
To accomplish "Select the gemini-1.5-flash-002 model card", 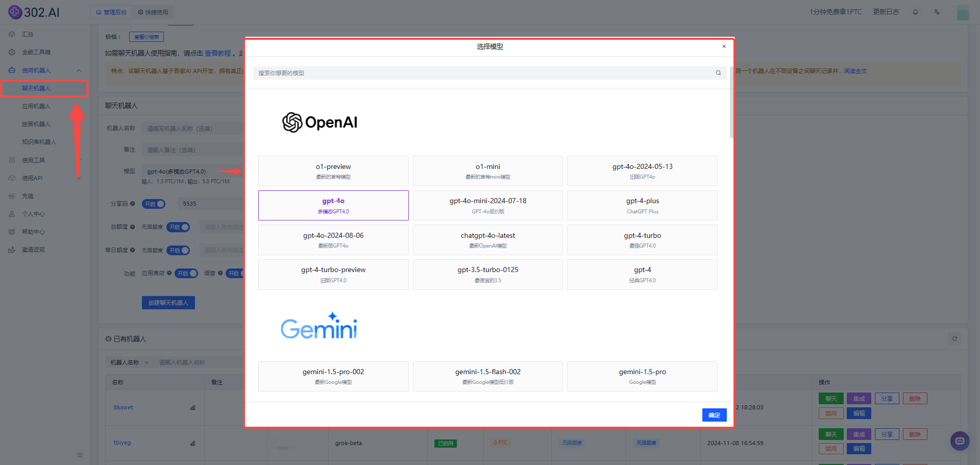I will [488, 376].
